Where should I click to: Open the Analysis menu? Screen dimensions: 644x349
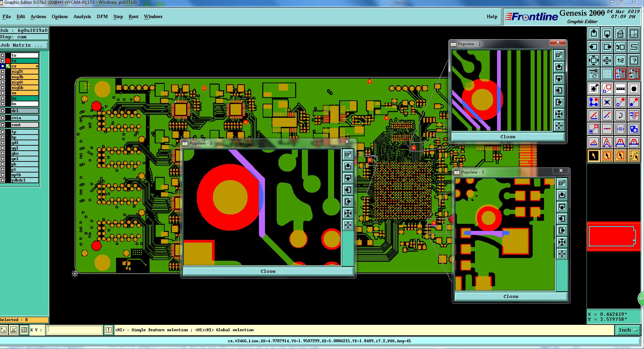(82, 16)
